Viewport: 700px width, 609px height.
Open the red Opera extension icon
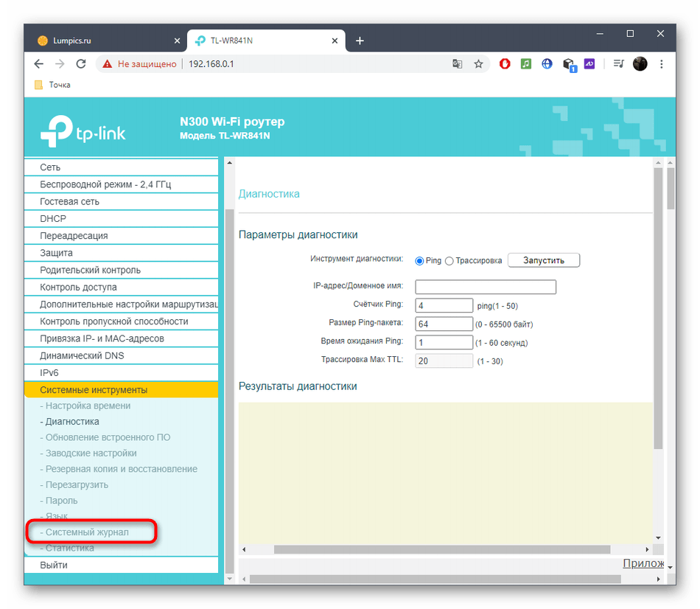pyautogui.click(x=505, y=64)
